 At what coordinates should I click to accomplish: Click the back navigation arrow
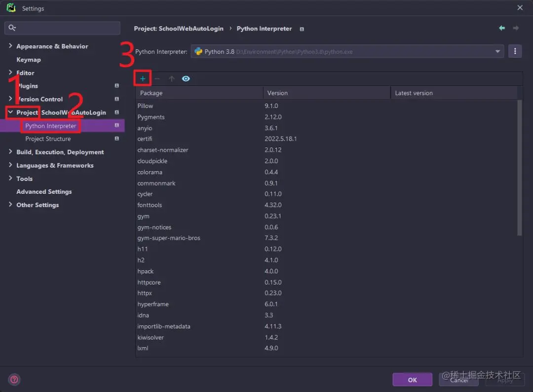coord(502,28)
